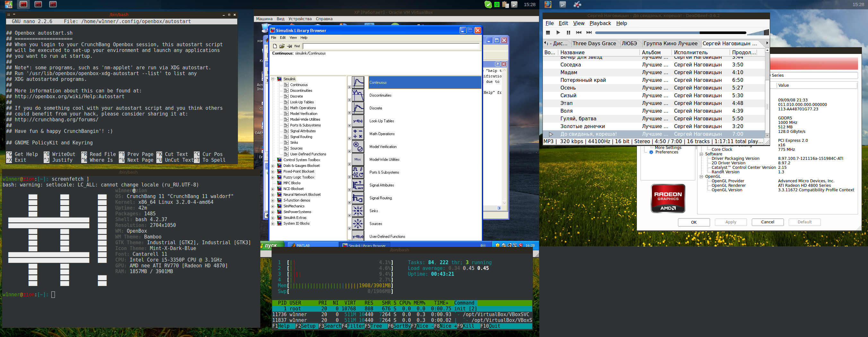
Task: Click the Windows XP VM icon in the top panel
Action: [x=8, y=4]
